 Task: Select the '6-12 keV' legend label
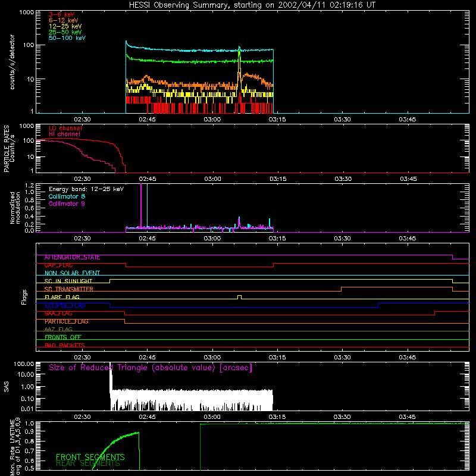point(64,20)
